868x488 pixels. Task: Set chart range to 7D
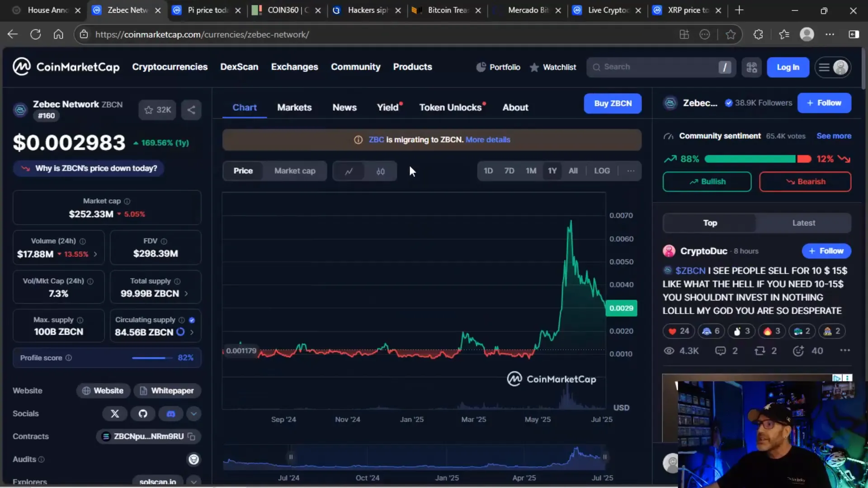509,171
